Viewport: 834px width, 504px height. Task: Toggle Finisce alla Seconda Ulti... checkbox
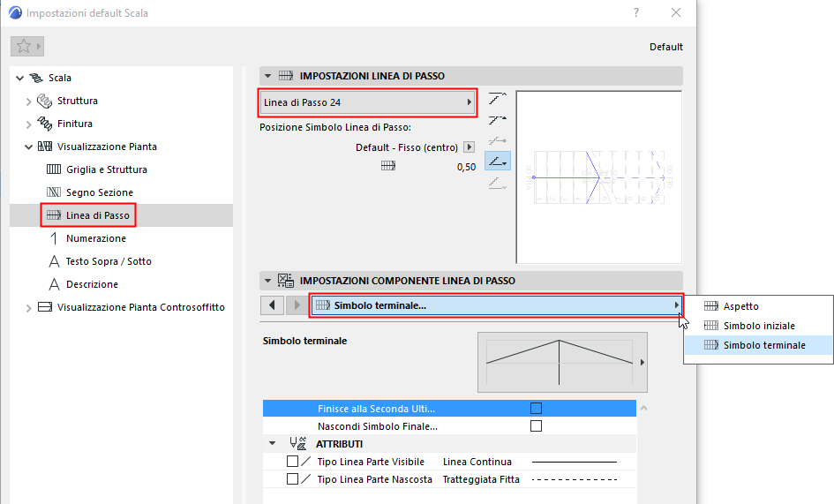pyautogui.click(x=537, y=408)
